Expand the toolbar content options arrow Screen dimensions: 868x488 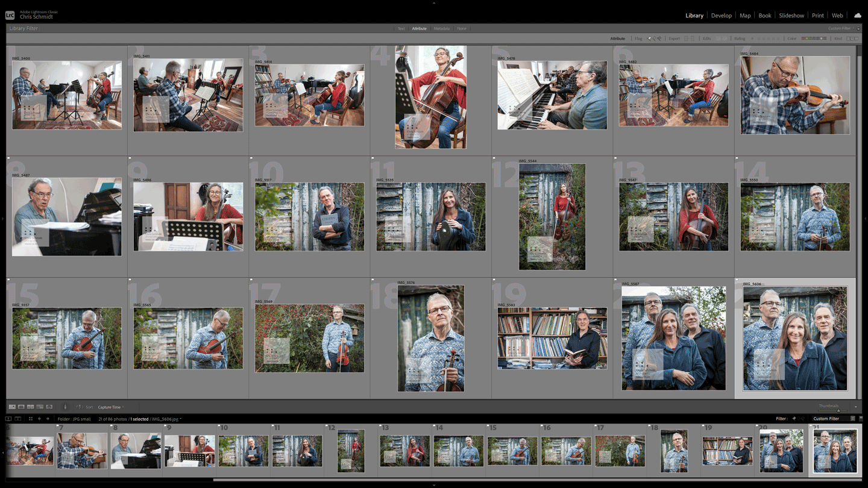[855, 407]
